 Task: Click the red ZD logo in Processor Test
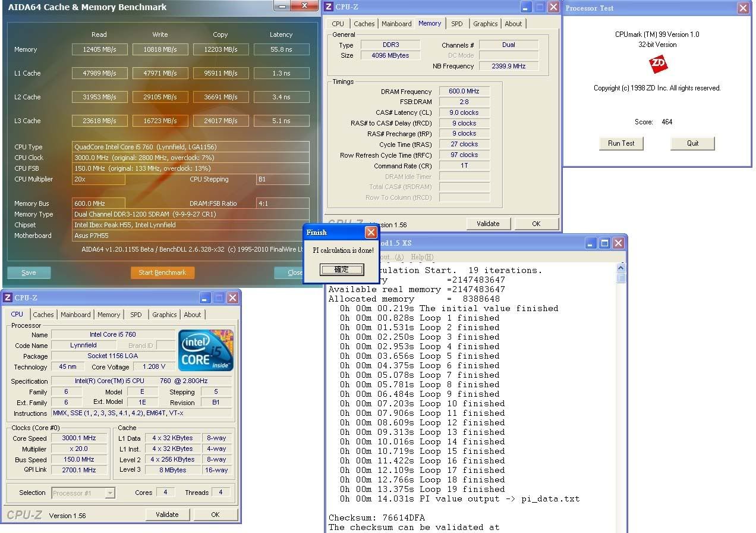point(658,64)
